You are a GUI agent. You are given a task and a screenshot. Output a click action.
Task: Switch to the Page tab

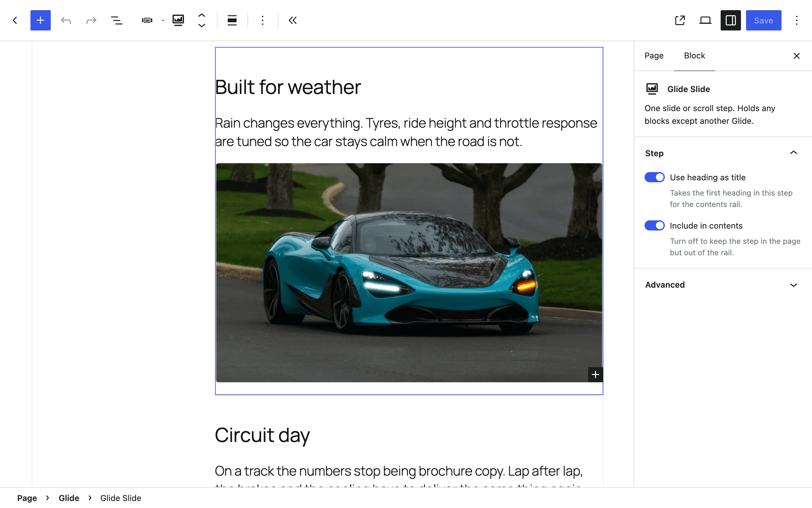click(x=654, y=56)
